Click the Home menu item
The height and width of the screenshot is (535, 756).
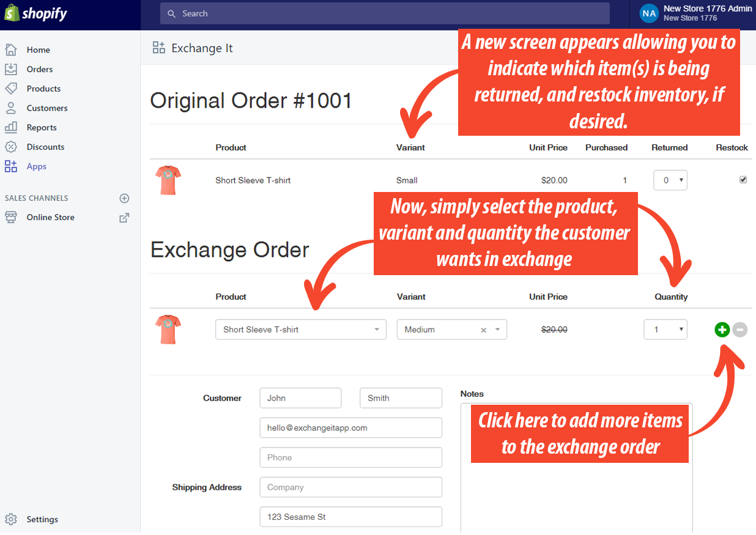(38, 50)
